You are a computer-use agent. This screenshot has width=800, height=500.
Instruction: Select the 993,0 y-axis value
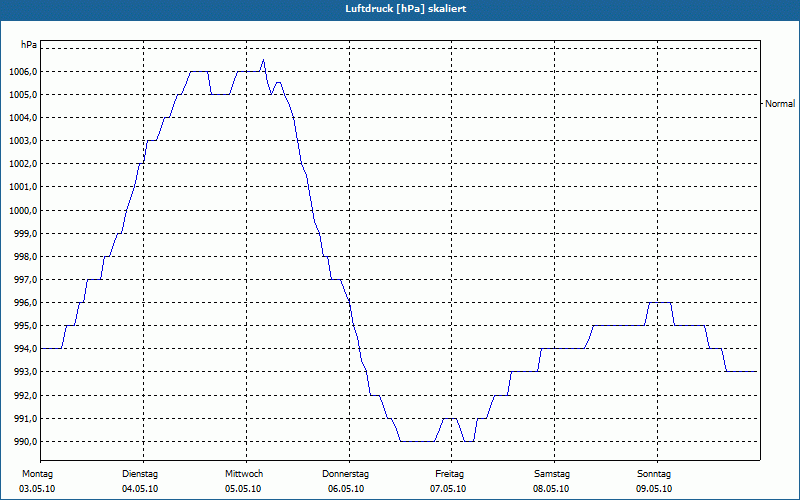25,372
